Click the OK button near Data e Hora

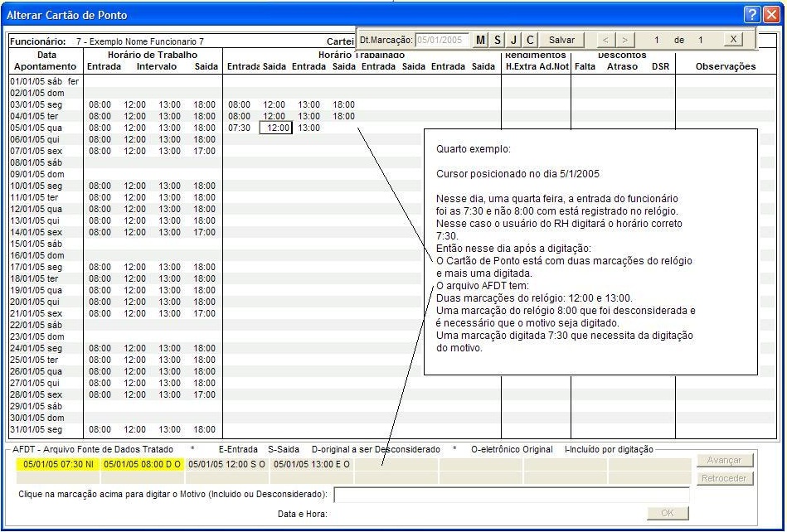coord(668,513)
